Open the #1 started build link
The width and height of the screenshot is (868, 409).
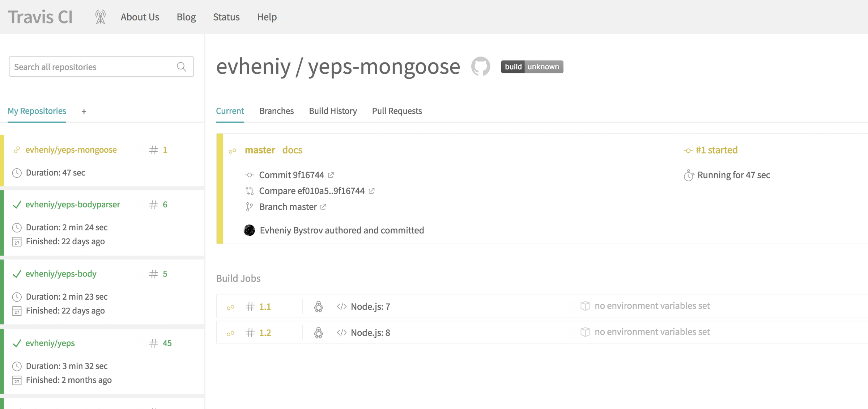716,150
